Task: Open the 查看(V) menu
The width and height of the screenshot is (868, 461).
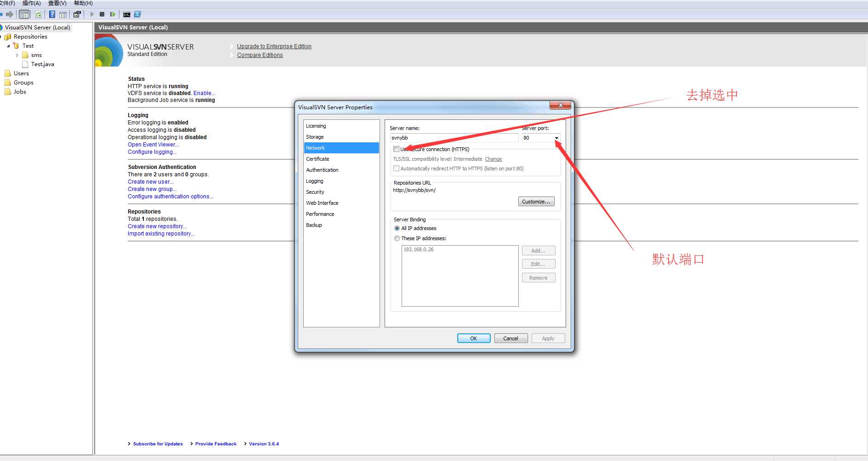Action: [57, 3]
